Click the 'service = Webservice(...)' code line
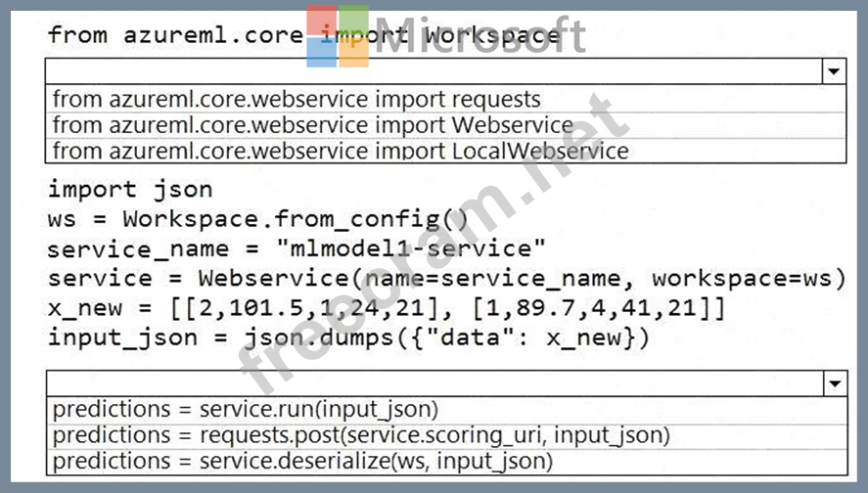The image size is (868, 493). click(445, 278)
